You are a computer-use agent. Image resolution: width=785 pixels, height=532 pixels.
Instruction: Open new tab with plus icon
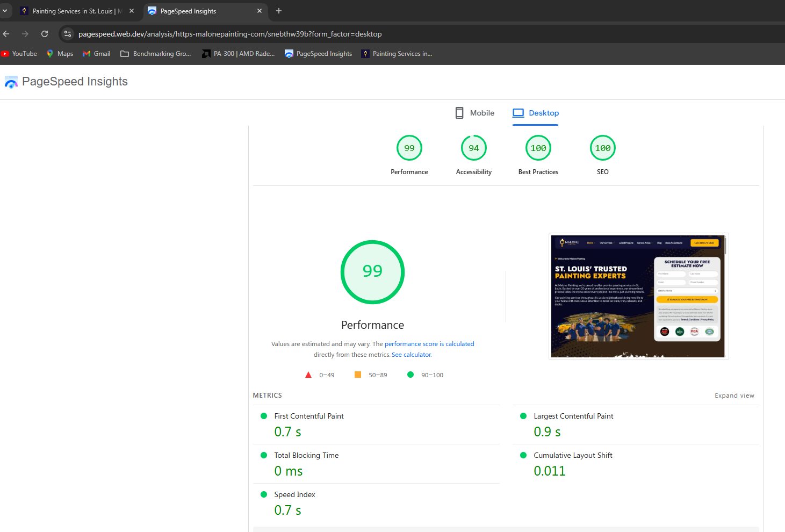click(278, 11)
